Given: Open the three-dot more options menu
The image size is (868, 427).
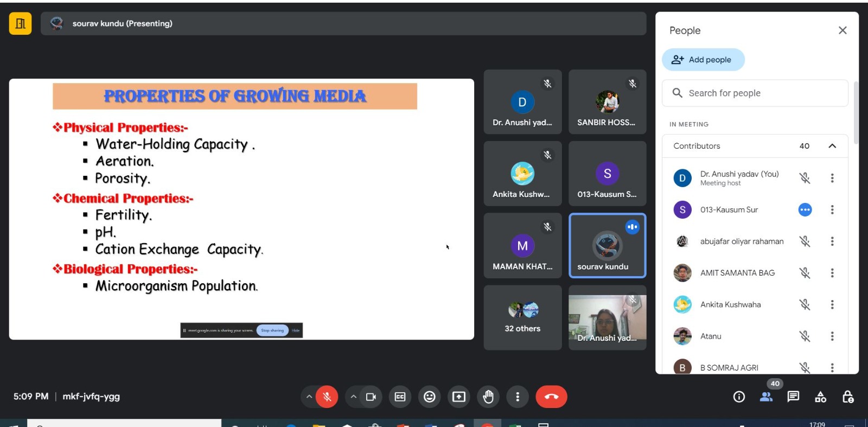Looking at the screenshot, I should click(x=518, y=397).
